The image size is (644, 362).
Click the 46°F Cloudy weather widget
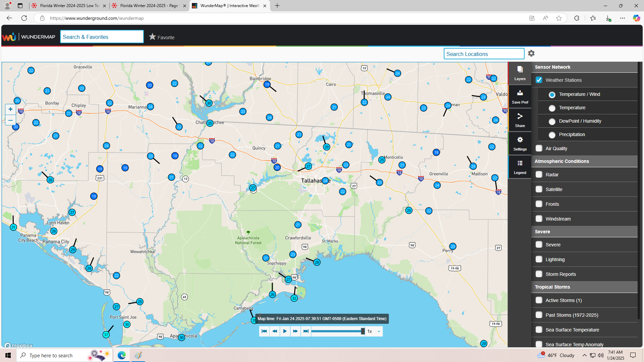tap(556, 355)
